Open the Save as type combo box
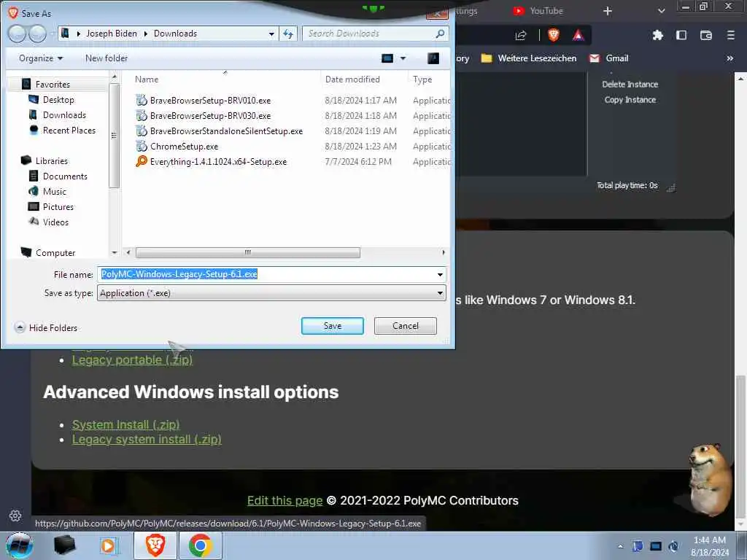This screenshot has height=560, width=747. click(271, 293)
